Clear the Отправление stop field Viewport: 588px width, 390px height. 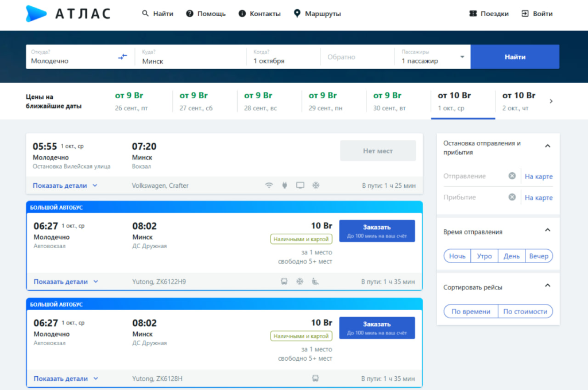pyautogui.click(x=512, y=176)
